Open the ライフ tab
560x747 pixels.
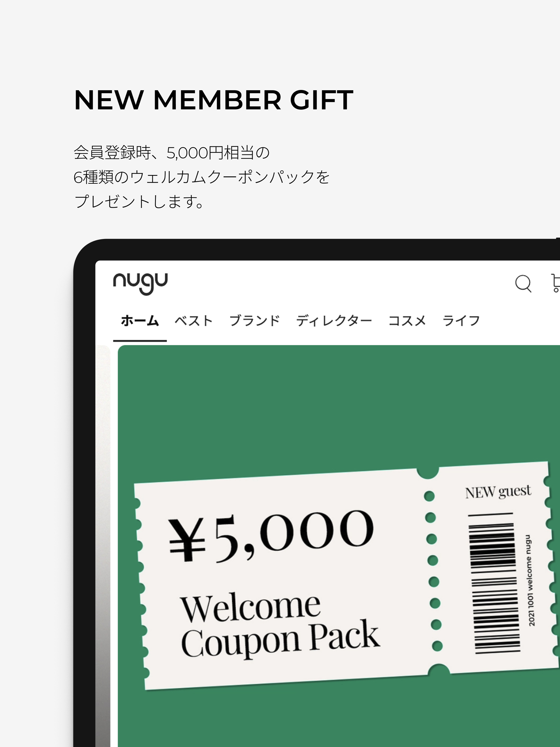click(x=461, y=320)
